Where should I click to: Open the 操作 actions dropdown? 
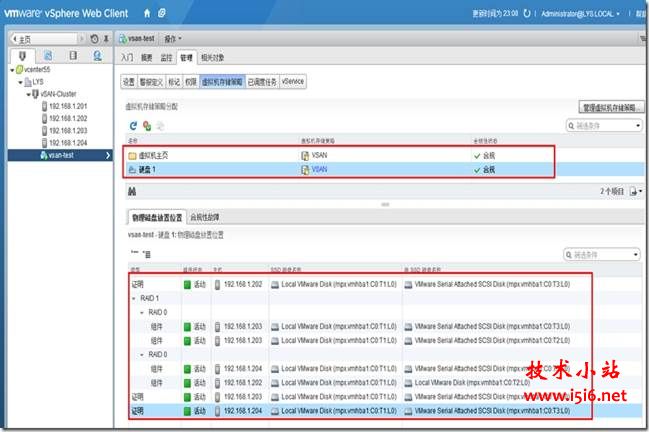click(x=173, y=39)
